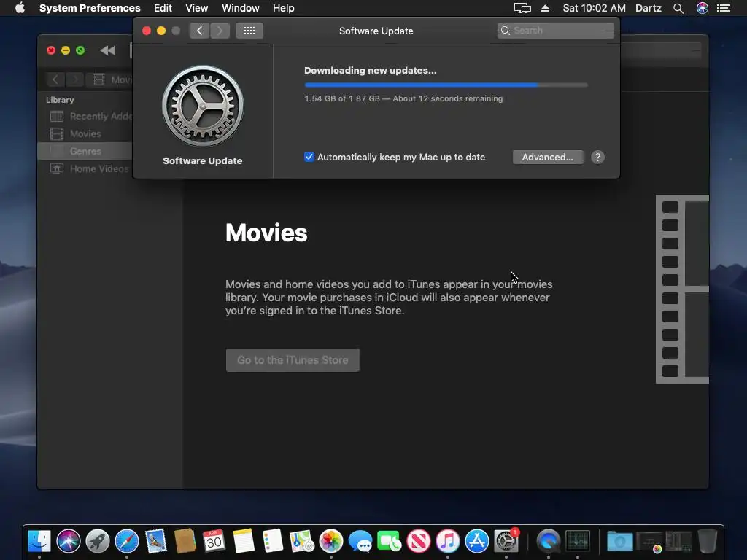Click iTunes forward navigation chevron

pos(75,79)
